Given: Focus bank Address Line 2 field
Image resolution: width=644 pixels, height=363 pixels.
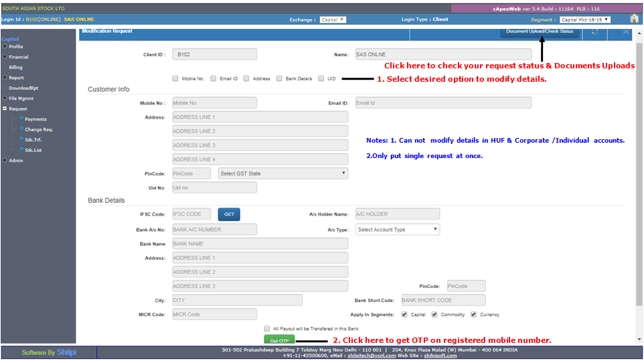Looking at the screenshot, I should pos(260,272).
